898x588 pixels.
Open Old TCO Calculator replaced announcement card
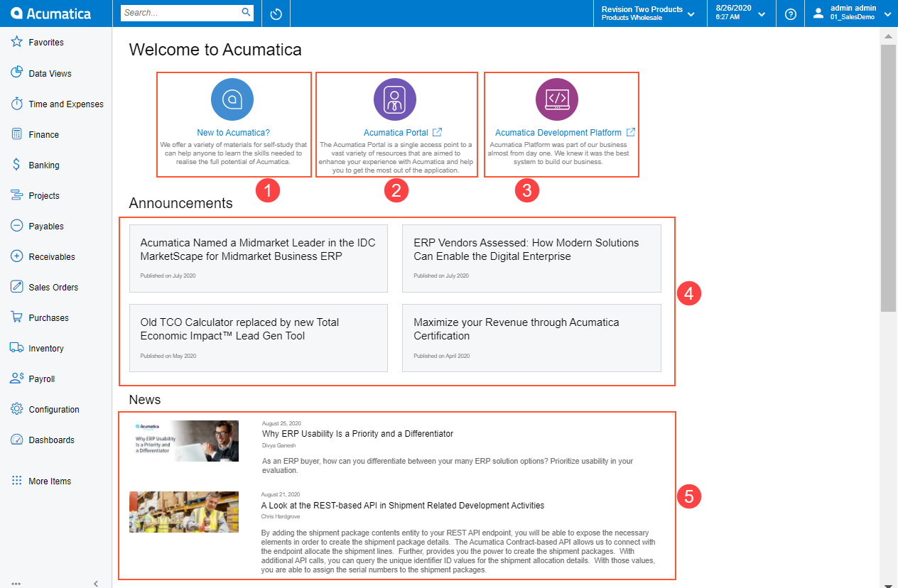click(259, 338)
